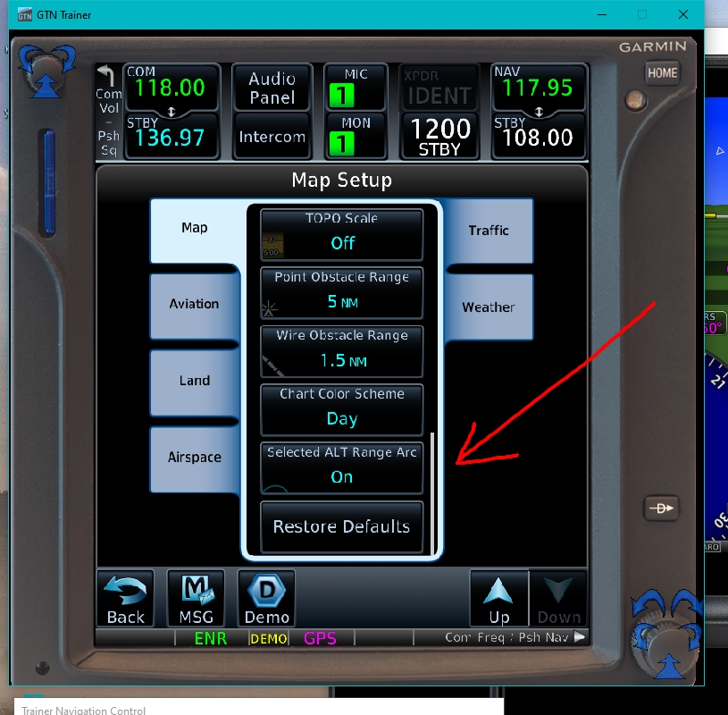Click the blue SD card slot on bezel
Image resolution: width=728 pixels, height=715 pixels.
[49, 181]
